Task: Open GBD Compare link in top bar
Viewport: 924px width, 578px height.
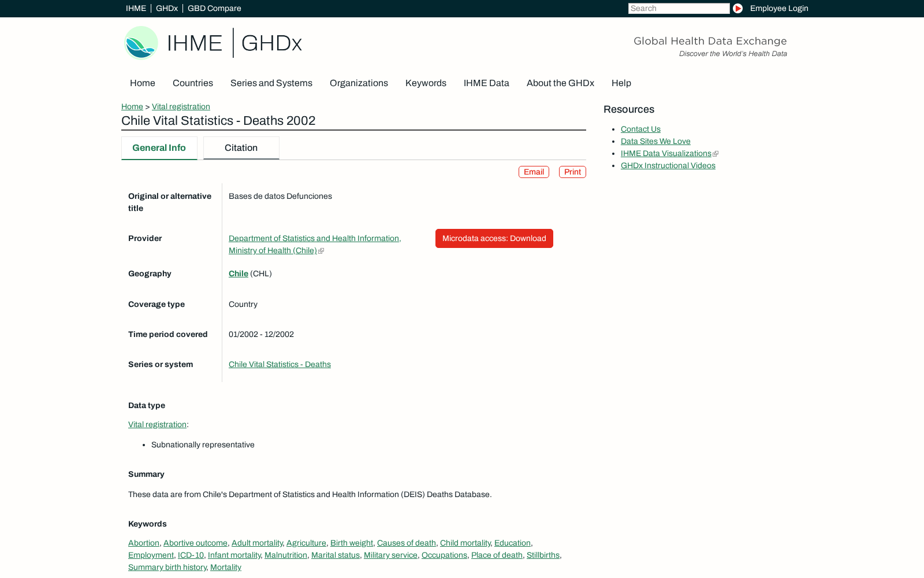Action: coord(214,8)
